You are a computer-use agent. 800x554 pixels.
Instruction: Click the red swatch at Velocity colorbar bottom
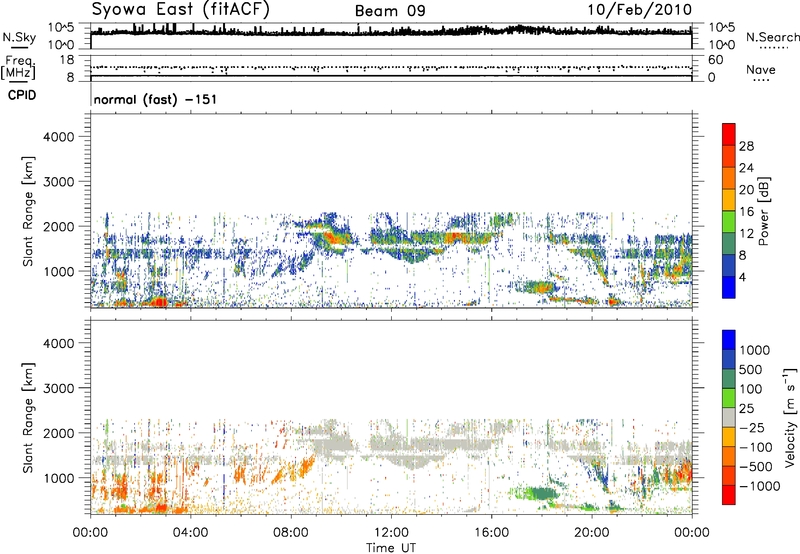point(729,495)
